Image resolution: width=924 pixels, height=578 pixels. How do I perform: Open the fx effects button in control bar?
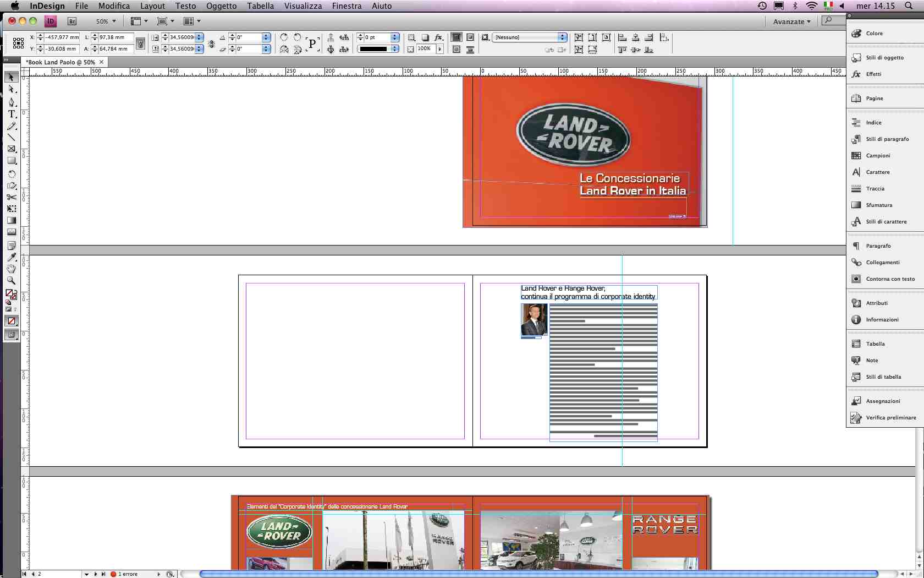pos(438,37)
